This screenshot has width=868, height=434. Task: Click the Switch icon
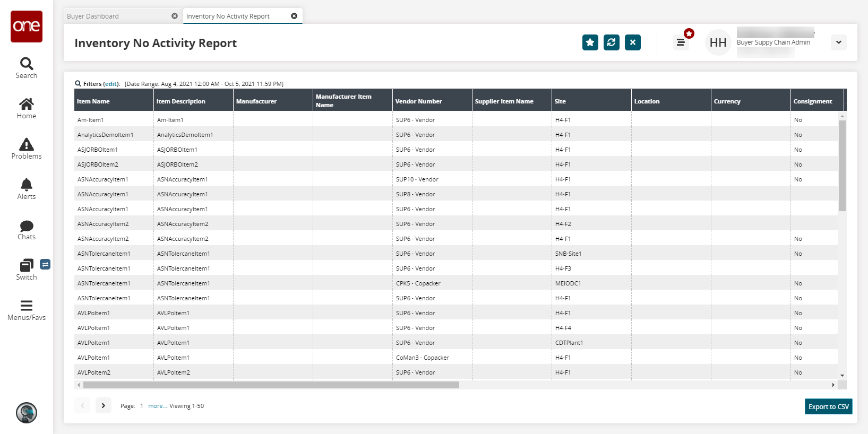27,270
